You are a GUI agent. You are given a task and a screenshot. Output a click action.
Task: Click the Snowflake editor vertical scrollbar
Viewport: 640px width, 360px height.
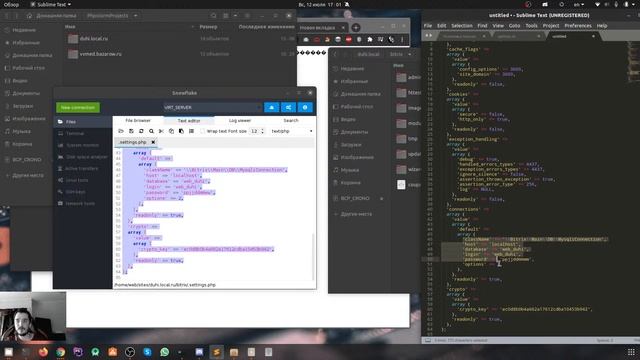click(313, 256)
